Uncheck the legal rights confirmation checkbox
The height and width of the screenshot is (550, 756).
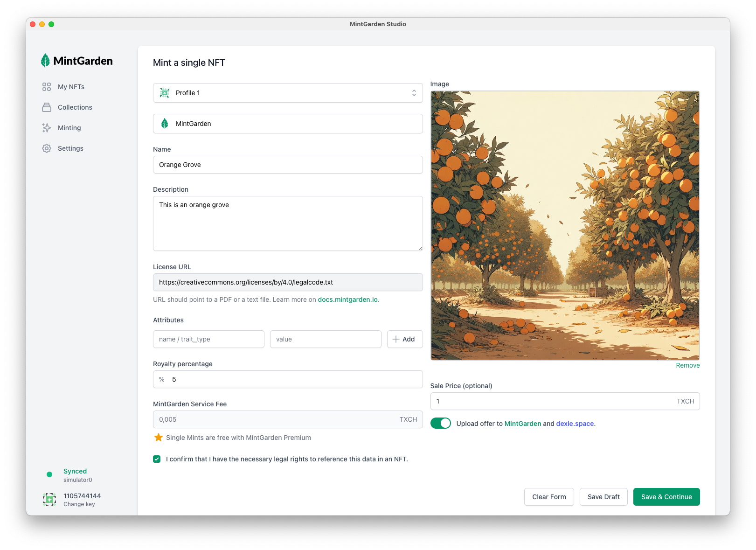click(157, 459)
